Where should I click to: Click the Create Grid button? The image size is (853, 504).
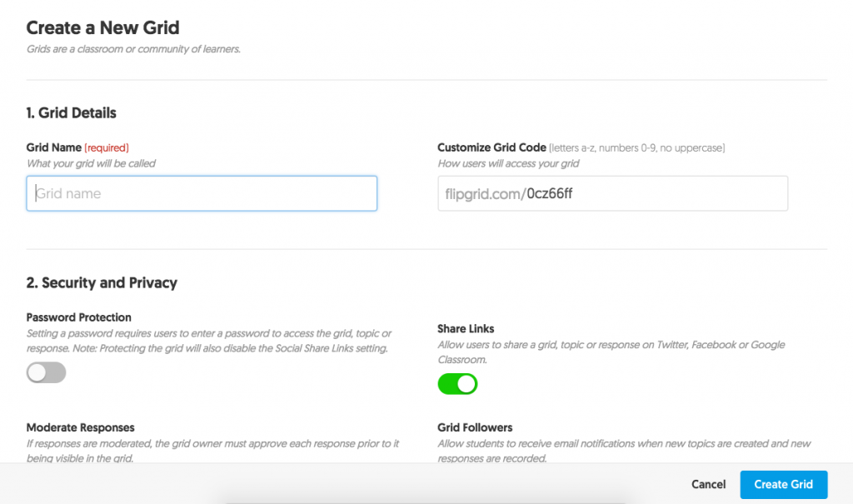pyautogui.click(x=783, y=484)
